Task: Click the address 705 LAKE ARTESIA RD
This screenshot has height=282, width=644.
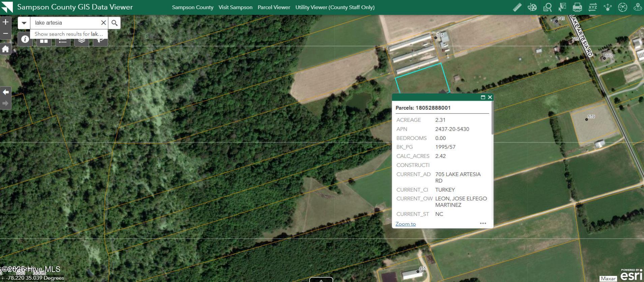Action: click(458, 178)
